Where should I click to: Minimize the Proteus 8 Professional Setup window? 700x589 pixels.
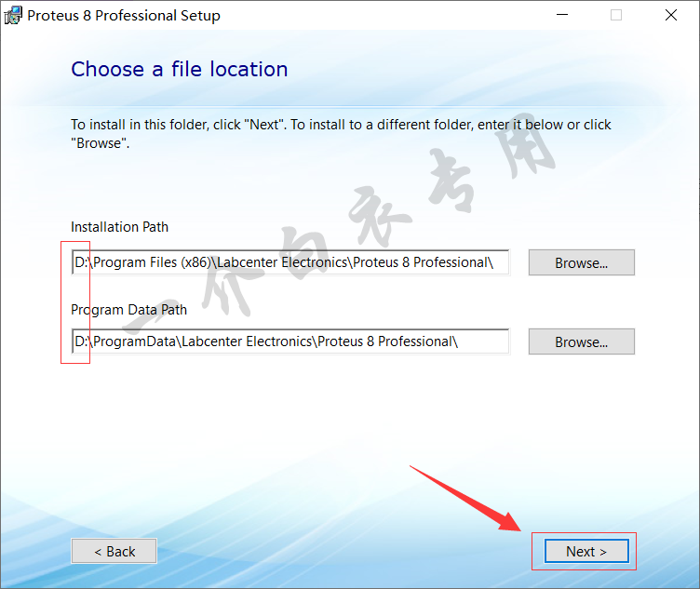[562, 15]
